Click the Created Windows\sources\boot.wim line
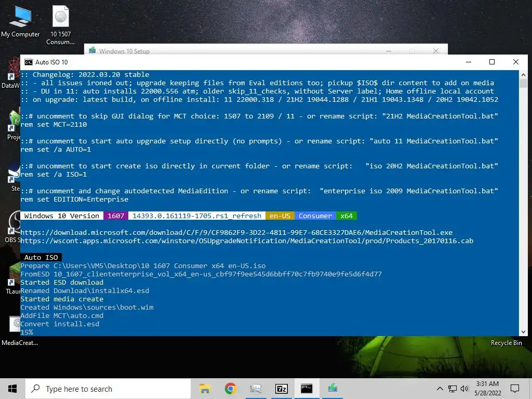Screen dimensions: 532x399 tap(87, 307)
